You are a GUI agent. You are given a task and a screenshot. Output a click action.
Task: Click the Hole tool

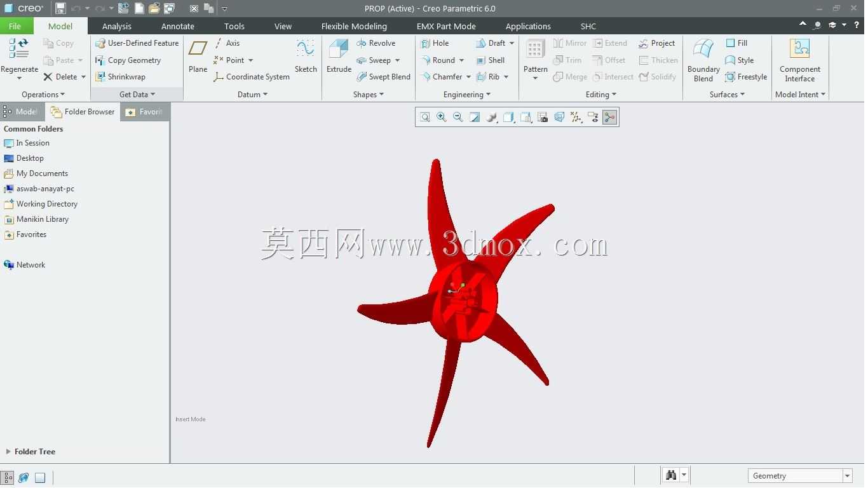(x=434, y=43)
